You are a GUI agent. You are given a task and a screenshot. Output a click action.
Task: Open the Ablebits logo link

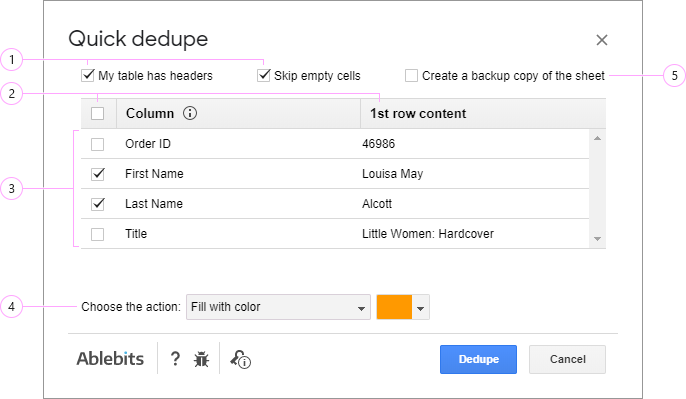pyautogui.click(x=110, y=359)
